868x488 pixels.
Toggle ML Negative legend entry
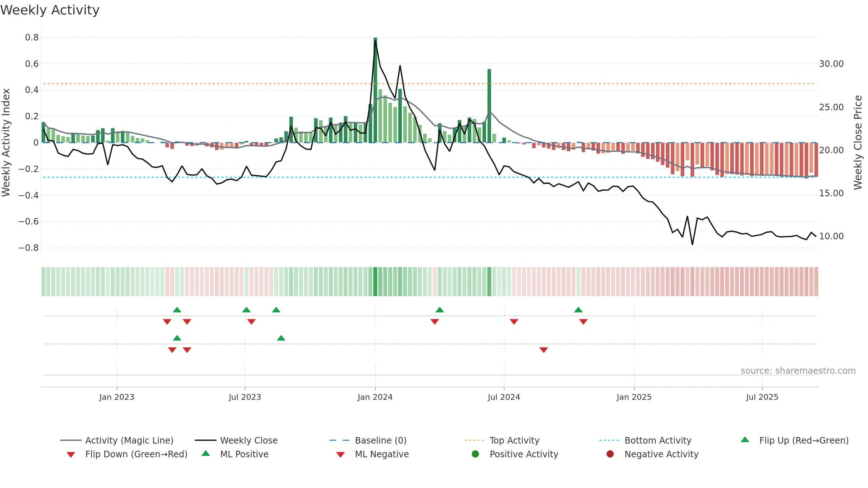(373, 454)
